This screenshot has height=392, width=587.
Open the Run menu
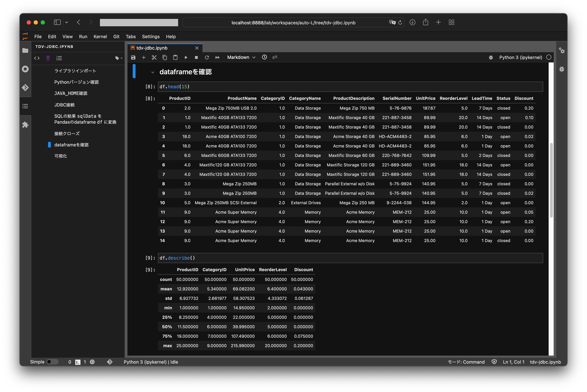pos(83,36)
